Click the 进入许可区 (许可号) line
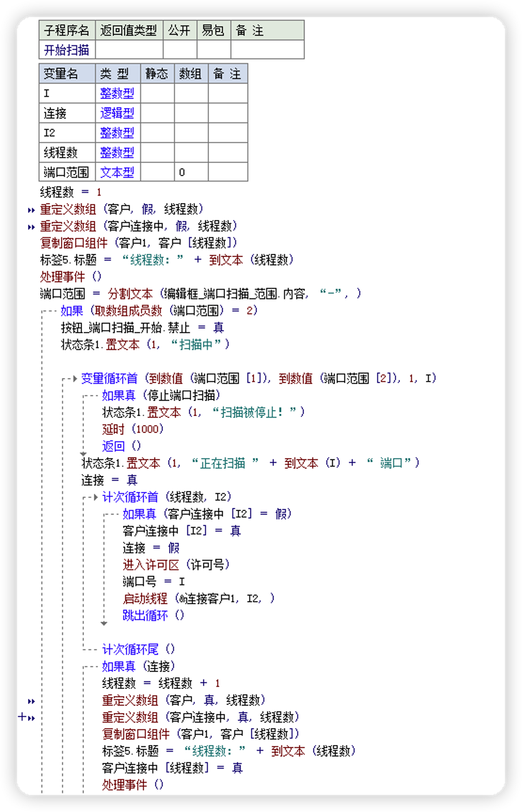The height and width of the screenshot is (812, 522). (176, 564)
